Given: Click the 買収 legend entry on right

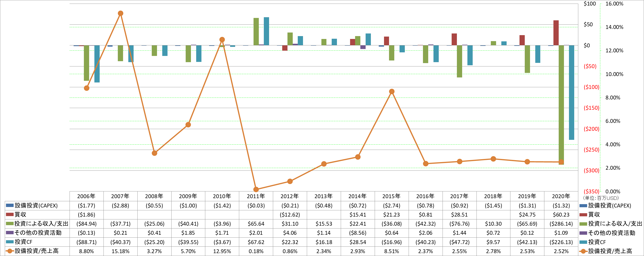Looking at the screenshot, I should click(594, 214).
